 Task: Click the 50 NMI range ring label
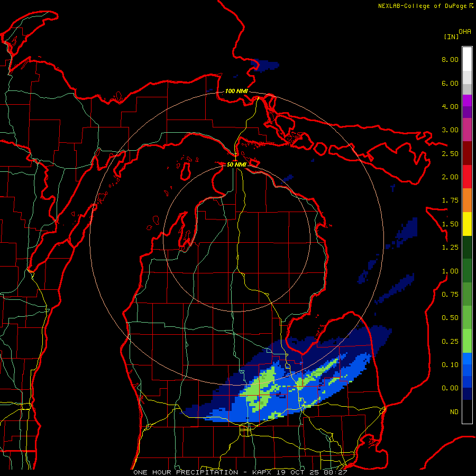click(x=236, y=164)
